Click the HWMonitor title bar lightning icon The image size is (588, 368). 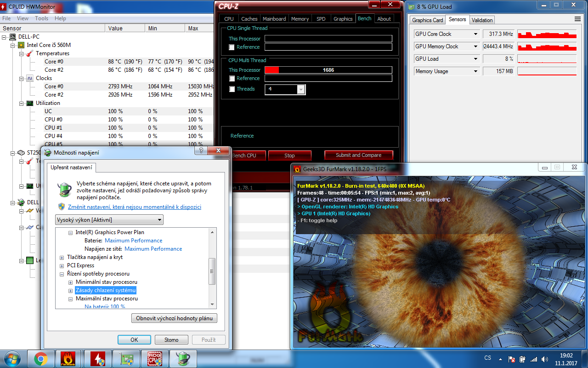(4, 6)
